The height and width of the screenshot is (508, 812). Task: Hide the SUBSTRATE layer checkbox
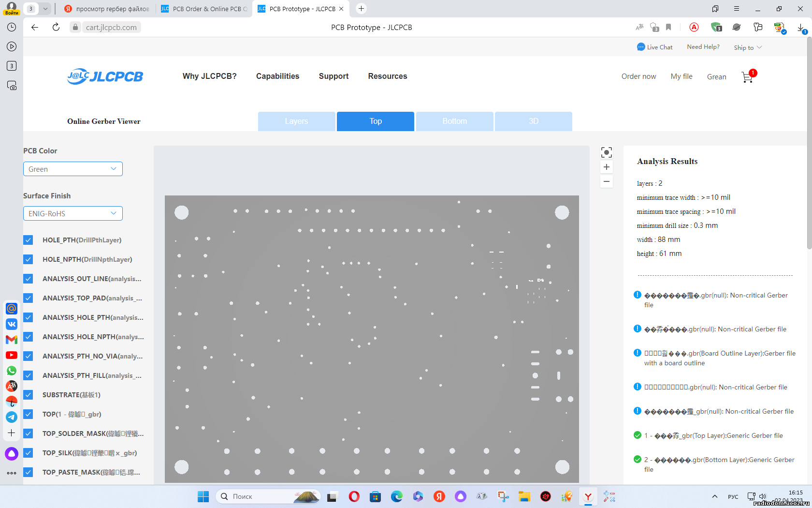point(28,395)
